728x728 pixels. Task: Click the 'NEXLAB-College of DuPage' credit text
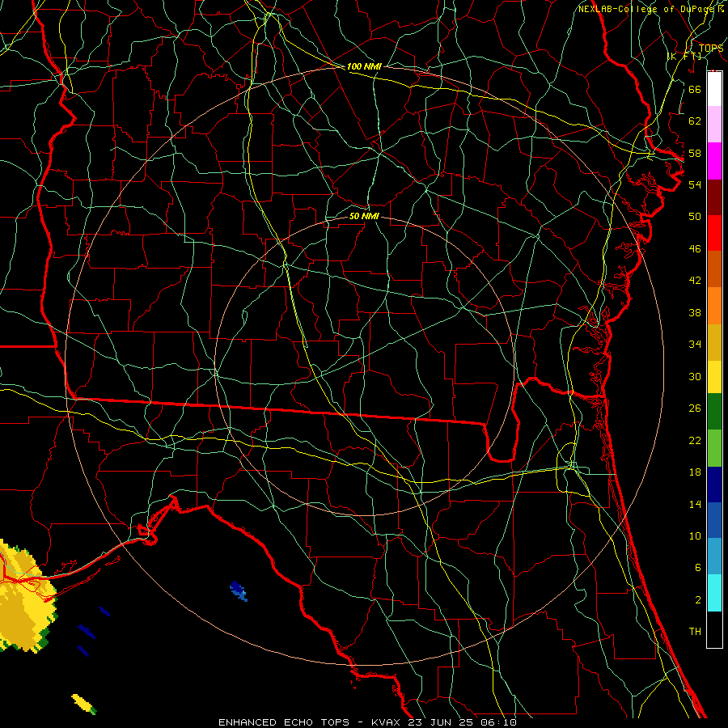[647, 9]
